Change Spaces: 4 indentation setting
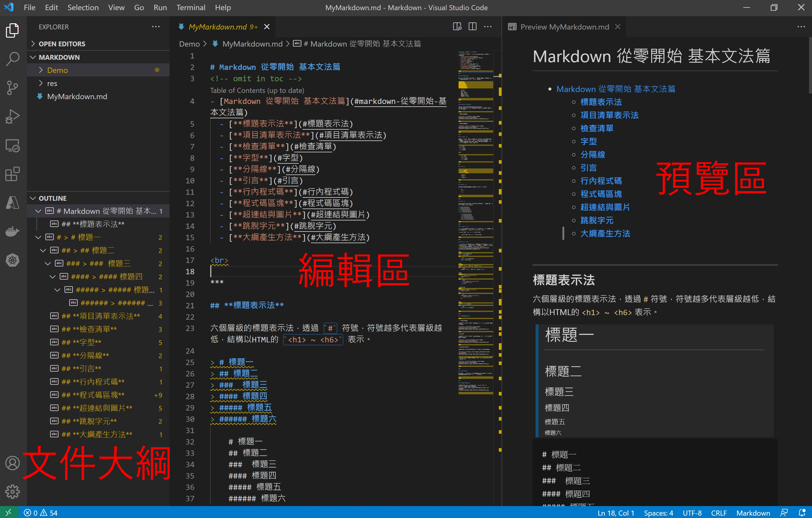This screenshot has height=518, width=812. 658,513
